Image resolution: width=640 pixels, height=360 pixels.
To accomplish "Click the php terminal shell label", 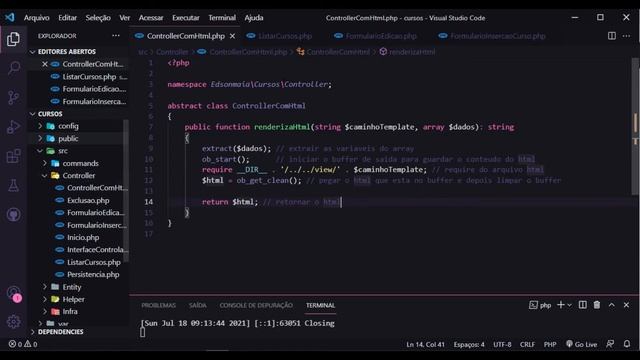I will point(540,305).
